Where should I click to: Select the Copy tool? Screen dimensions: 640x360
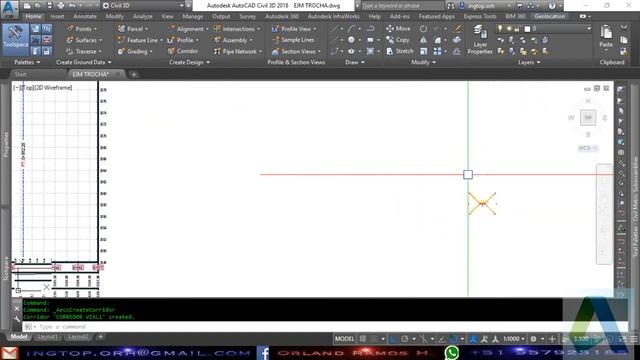pos(398,40)
